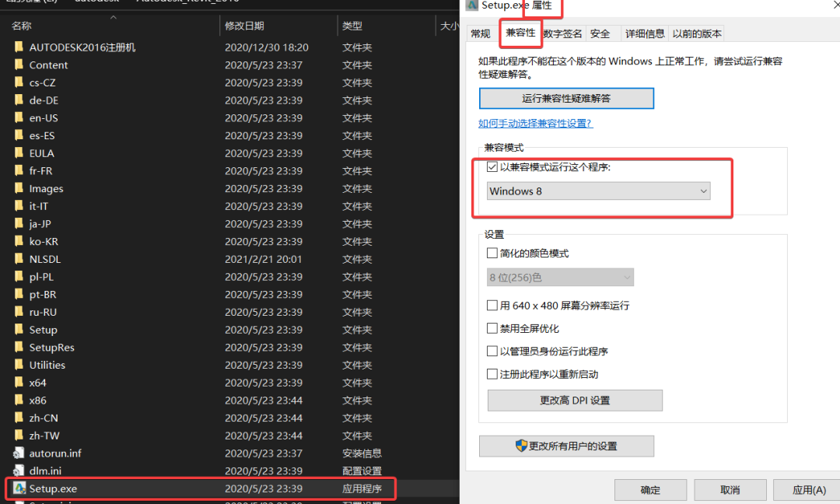Screen dimensions: 840x504
Task: Select the autorun.inf setup information icon
Action: pyautogui.click(x=21, y=453)
